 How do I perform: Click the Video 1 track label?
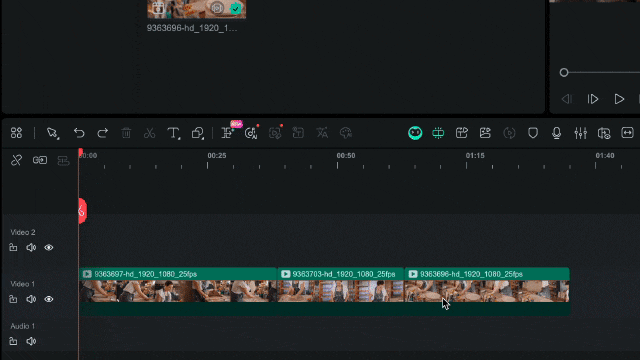point(22,284)
